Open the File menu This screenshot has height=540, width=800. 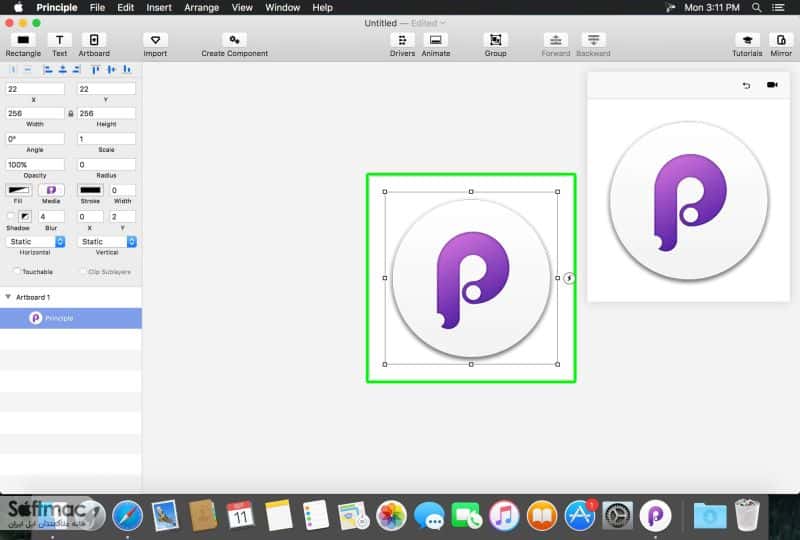pyautogui.click(x=97, y=8)
